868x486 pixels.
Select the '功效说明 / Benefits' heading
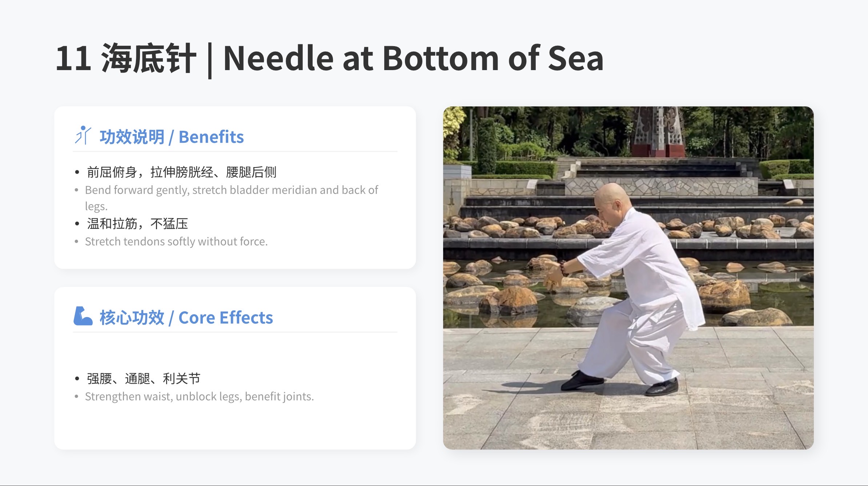click(x=172, y=137)
